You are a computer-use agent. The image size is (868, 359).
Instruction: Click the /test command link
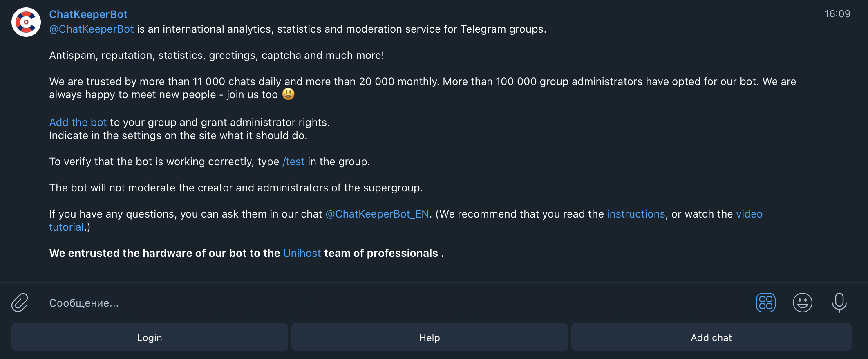pyautogui.click(x=293, y=162)
